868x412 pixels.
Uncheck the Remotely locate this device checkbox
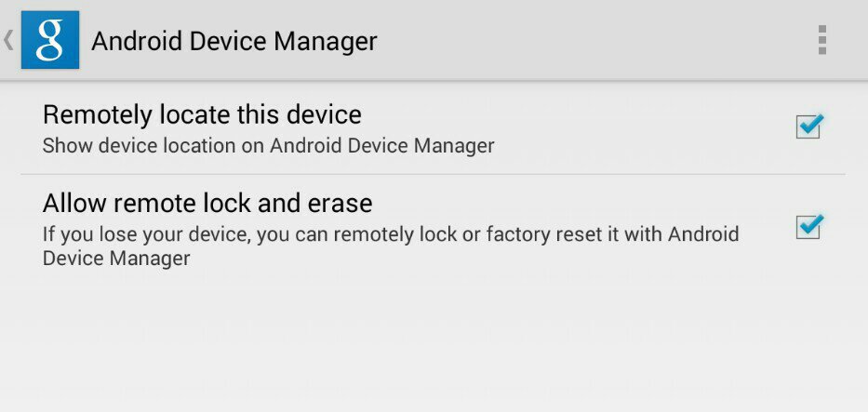coord(808,126)
